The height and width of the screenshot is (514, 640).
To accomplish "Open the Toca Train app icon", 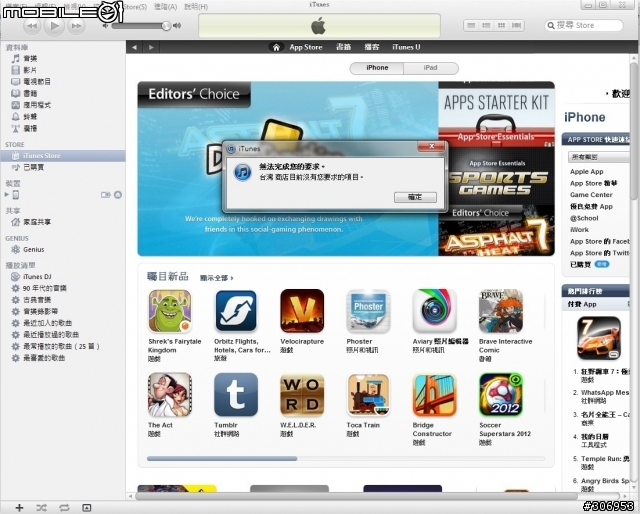I will tap(368, 395).
